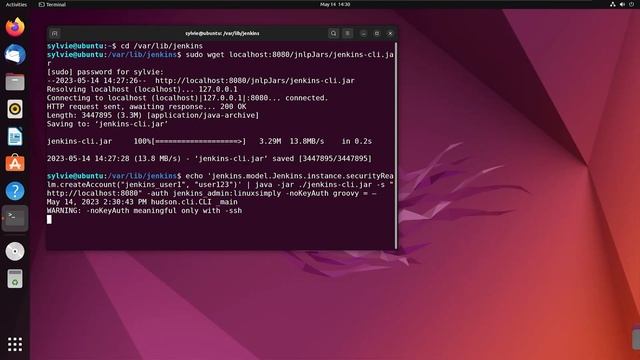Open the volume icon in top bar

coord(622,4)
